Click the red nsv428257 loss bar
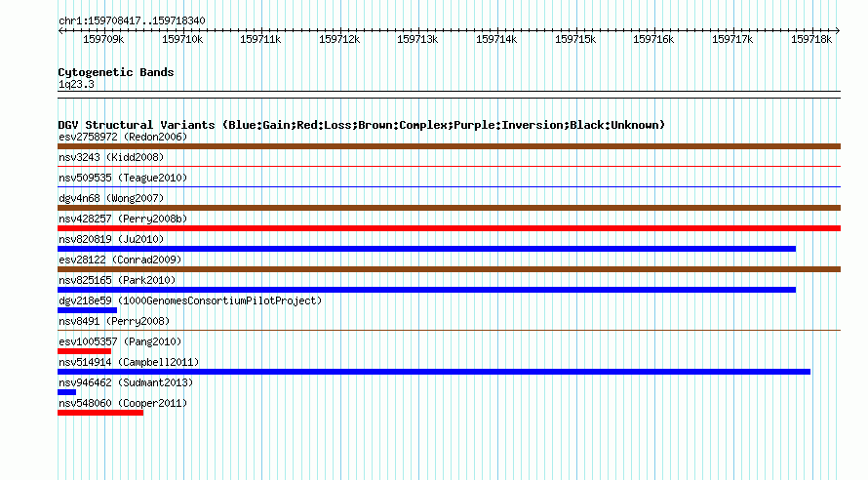This screenshot has height=480, width=868. [449, 228]
